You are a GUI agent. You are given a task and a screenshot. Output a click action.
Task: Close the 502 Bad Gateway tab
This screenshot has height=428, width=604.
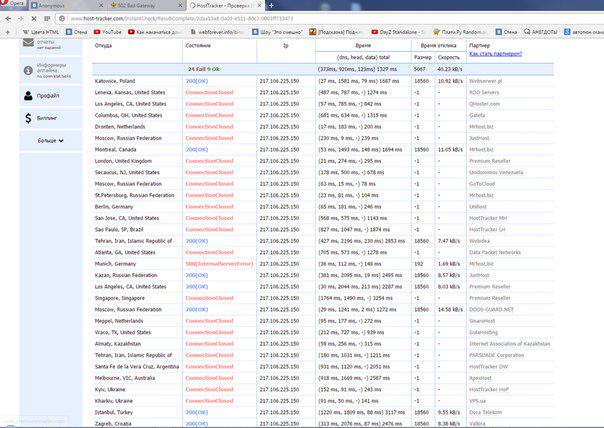pyautogui.click(x=180, y=5)
